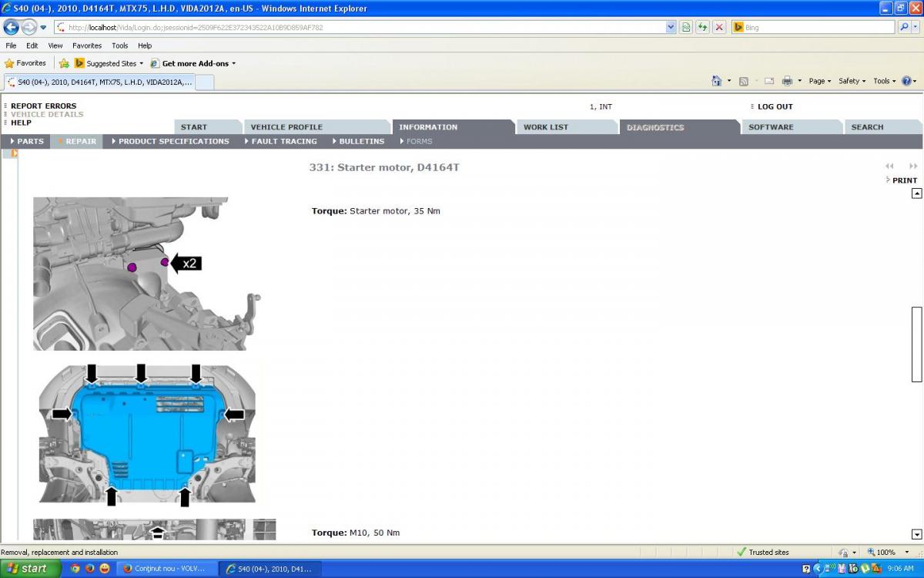This screenshot has width=924, height=578.
Task: Open Get more Add-ons link
Action: (193, 63)
